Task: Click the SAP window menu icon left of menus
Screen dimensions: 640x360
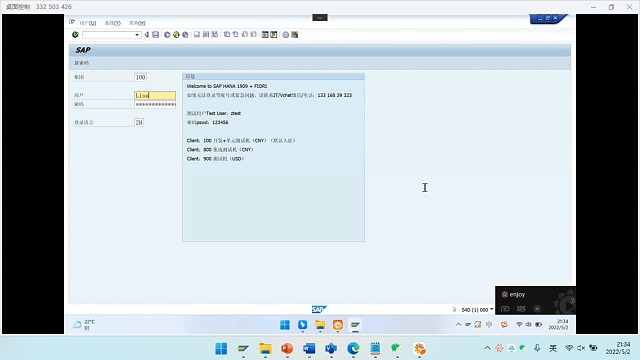Action: coord(72,22)
